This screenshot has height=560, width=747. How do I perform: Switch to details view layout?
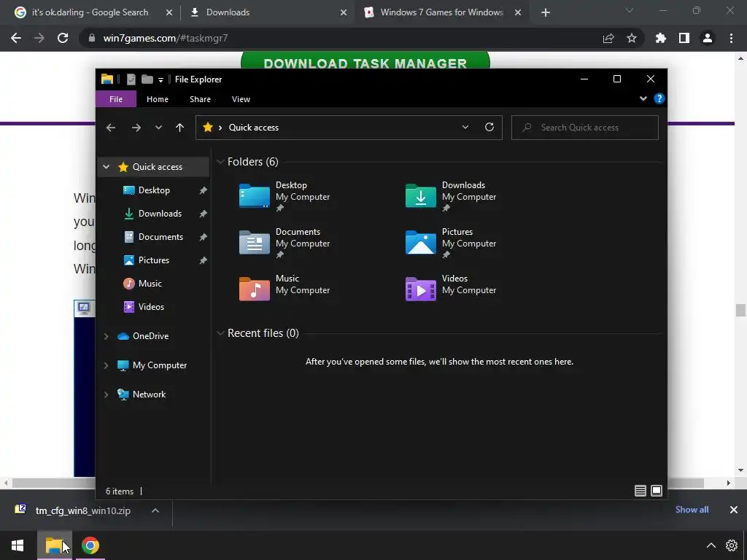[640, 491]
